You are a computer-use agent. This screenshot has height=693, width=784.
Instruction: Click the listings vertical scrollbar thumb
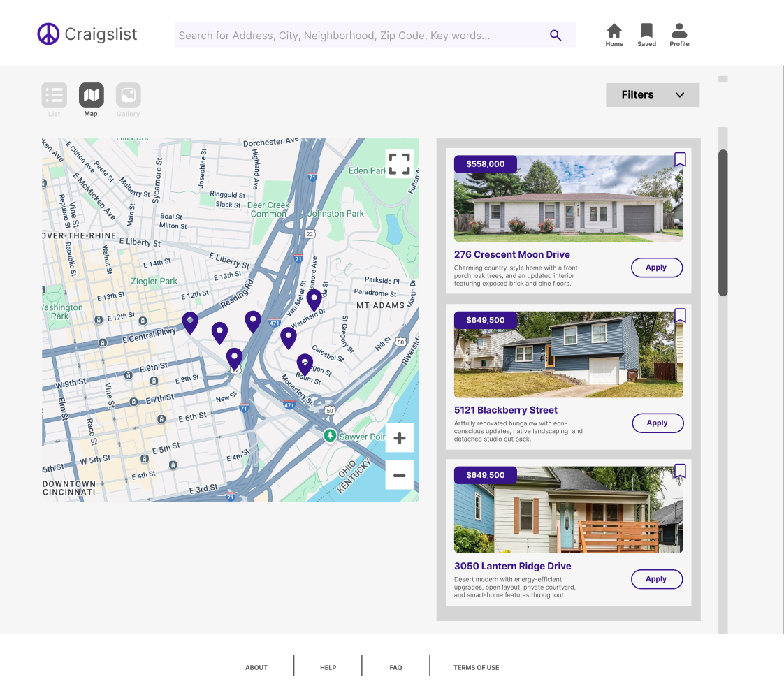[x=723, y=222]
